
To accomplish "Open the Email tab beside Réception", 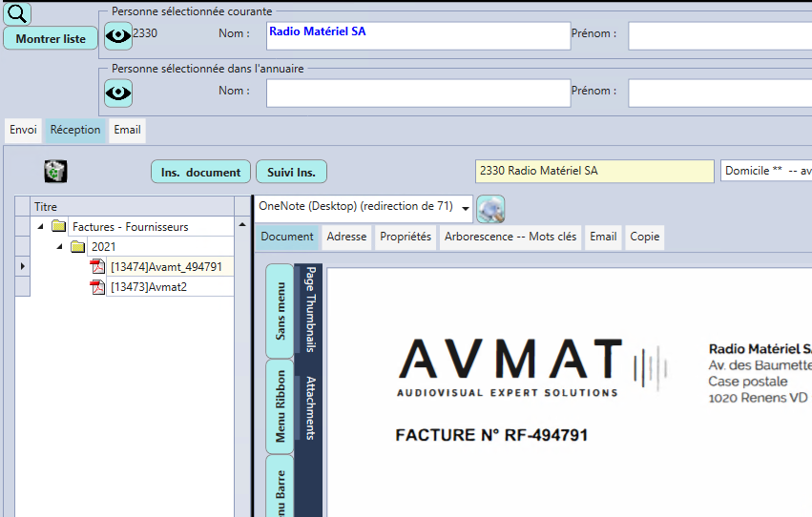I will point(128,130).
